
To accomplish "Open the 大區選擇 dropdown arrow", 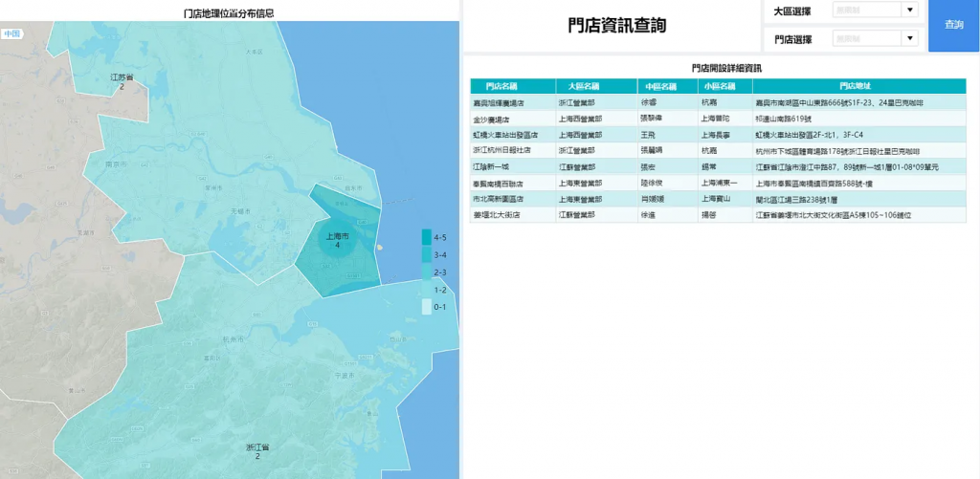I will (909, 10).
